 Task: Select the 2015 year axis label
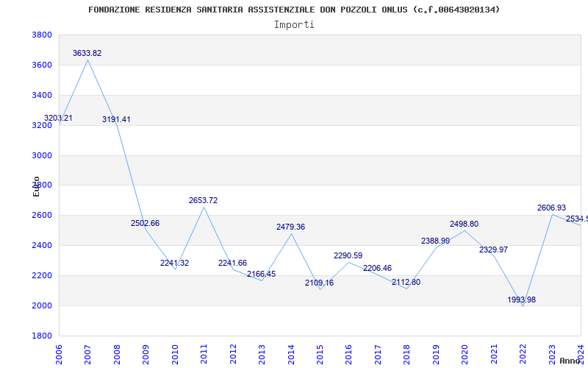pos(320,355)
